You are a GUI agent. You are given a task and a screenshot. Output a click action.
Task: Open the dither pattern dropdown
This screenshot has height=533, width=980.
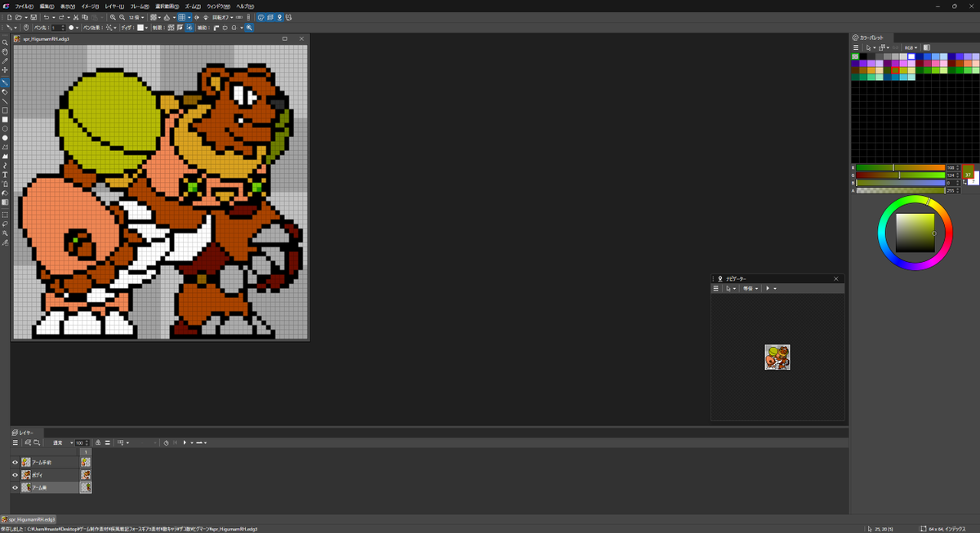click(x=142, y=28)
